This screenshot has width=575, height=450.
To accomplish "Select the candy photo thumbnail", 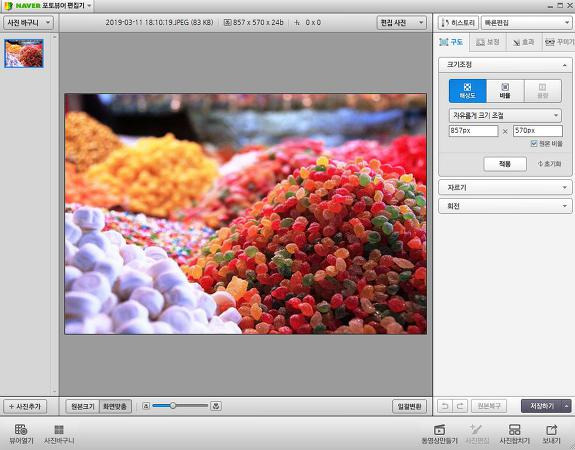I will tap(24, 54).
